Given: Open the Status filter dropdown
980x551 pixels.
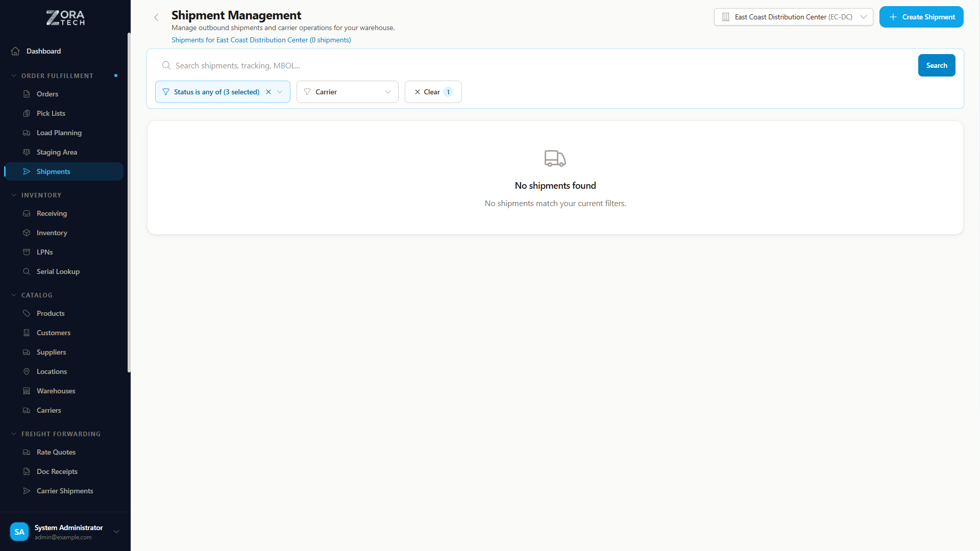Looking at the screenshot, I should coord(280,92).
